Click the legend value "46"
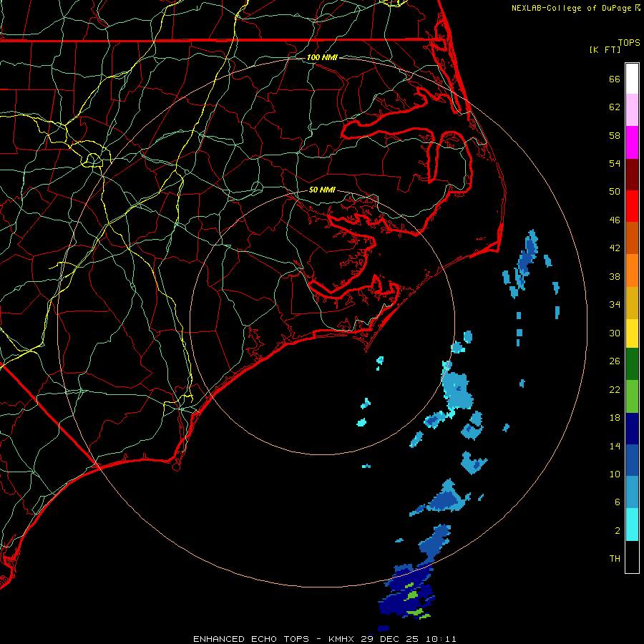This screenshot has height=644, width=644. coord(615,220)
